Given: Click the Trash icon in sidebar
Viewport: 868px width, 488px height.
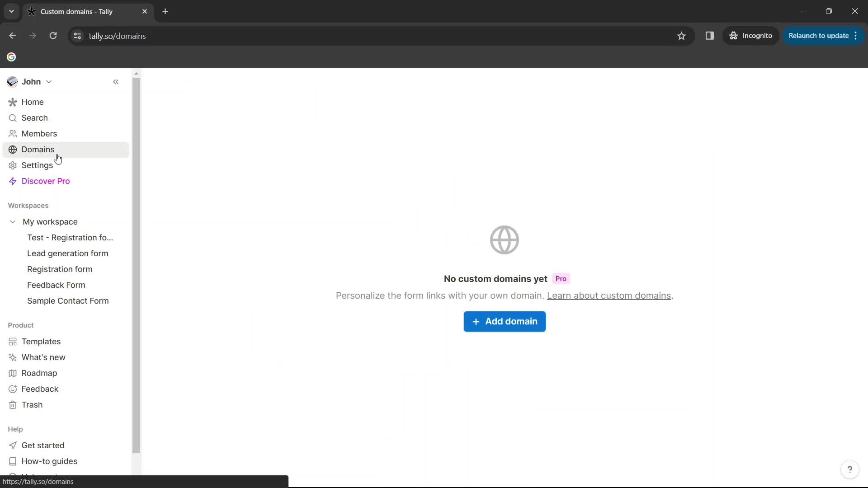Looking at the screenshot, I should coord(13,404).
